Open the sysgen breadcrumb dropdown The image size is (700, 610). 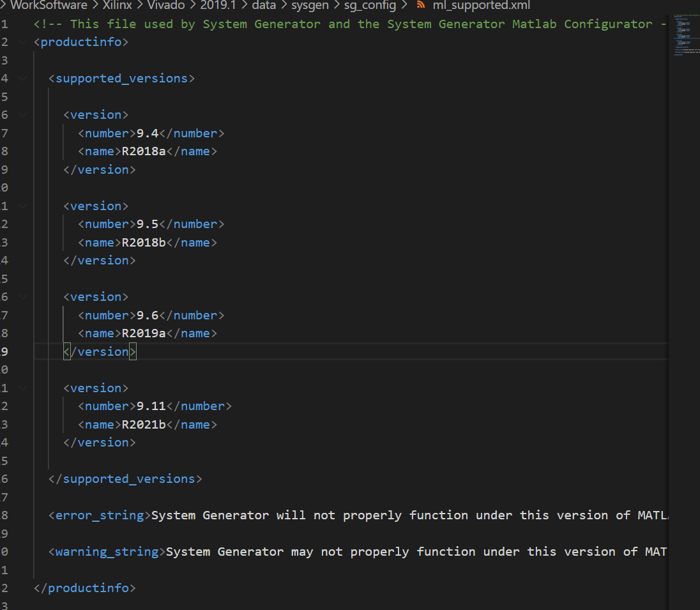[x=310, y=6]
